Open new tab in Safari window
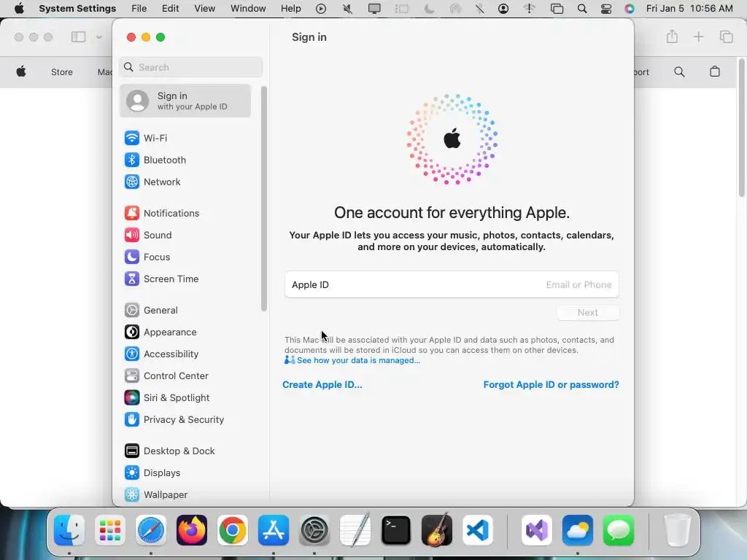Screen dimensions: 747x560 tap(698, 36)
